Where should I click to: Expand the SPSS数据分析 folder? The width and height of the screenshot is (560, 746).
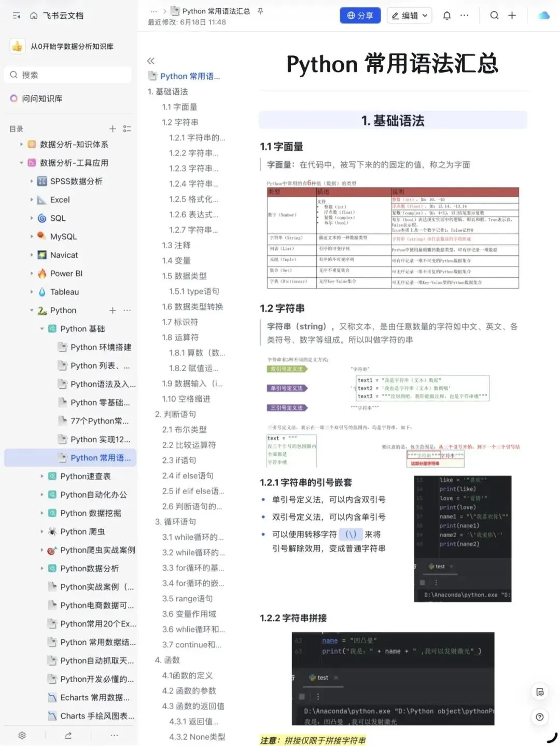coord(32,181)
